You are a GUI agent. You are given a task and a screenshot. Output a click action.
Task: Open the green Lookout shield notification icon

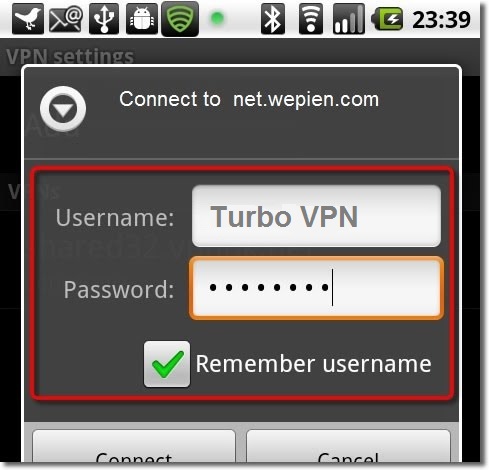coord(180,19)
